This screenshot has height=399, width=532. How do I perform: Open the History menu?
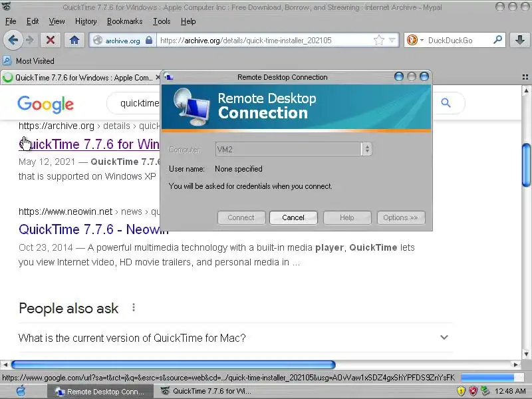[86, 21]
